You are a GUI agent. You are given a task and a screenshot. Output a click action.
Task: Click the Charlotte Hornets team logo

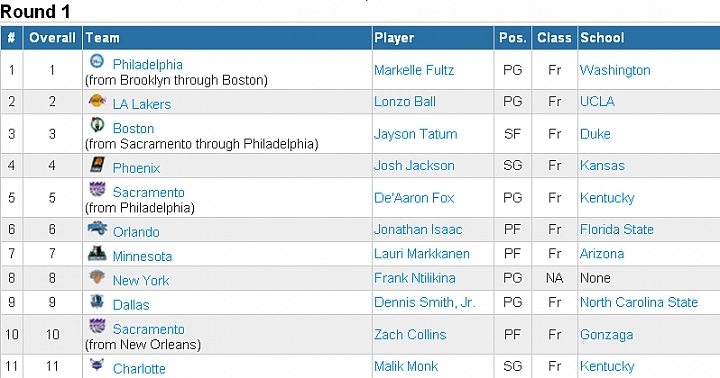(x=97, y=365)
